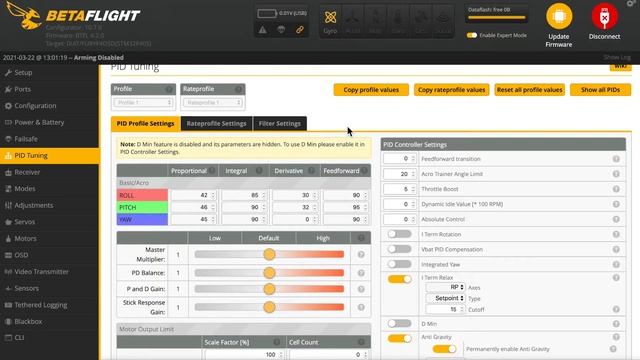Open help for Master Multiplier slider

point(361,255)
